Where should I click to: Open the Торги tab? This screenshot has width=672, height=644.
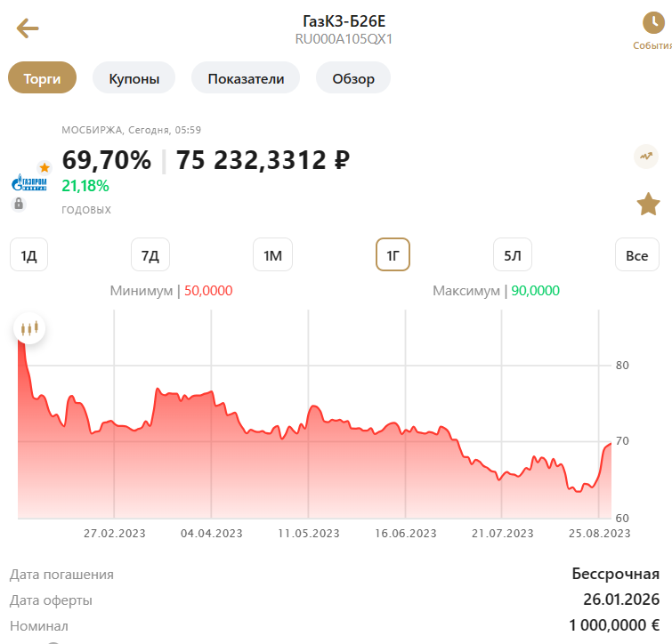click(42, 78)
